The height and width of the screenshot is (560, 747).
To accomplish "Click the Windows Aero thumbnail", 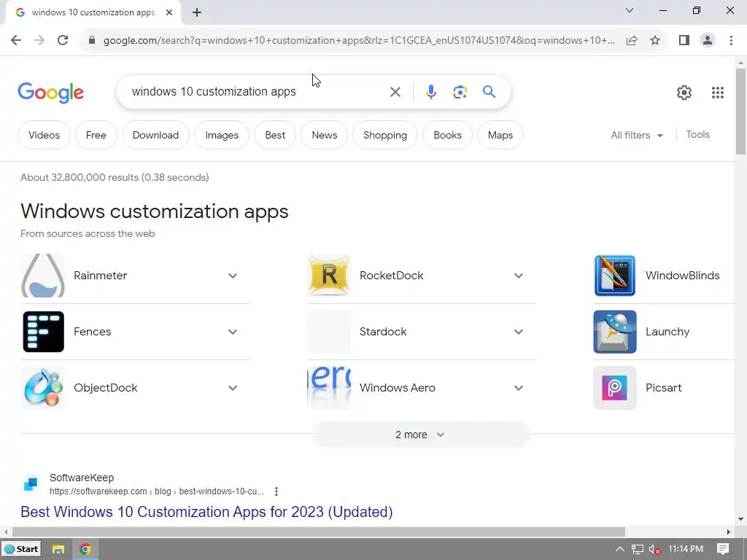I will 329,388.
